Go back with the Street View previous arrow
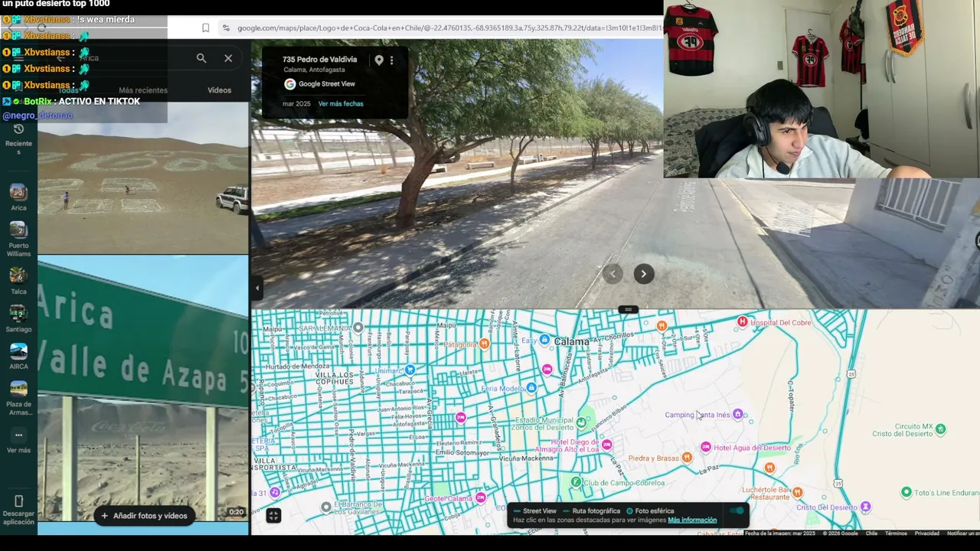 (612, 274)
